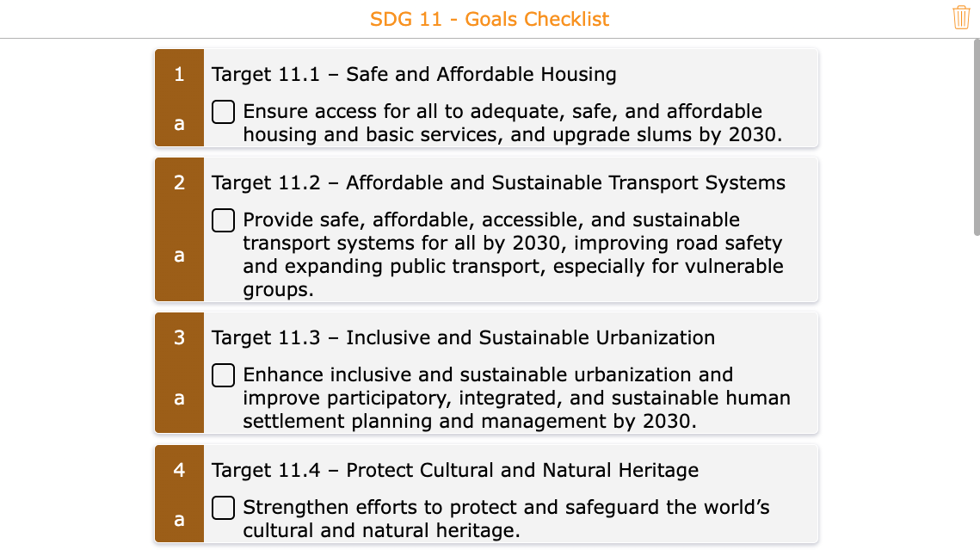Select the numbered badge 1
This screenshot has width=980, height=550.
[179, 74]
